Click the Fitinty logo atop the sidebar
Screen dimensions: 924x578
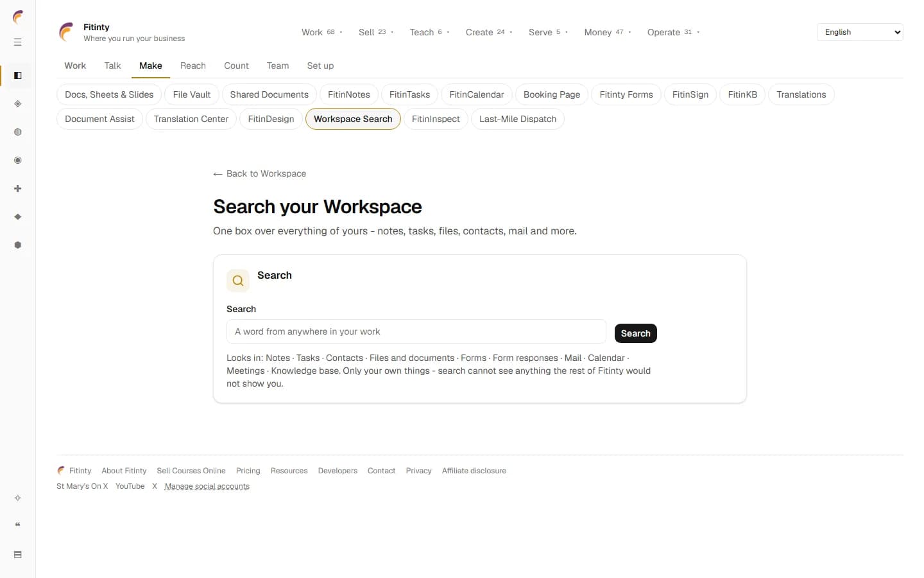tap(18, 17)
